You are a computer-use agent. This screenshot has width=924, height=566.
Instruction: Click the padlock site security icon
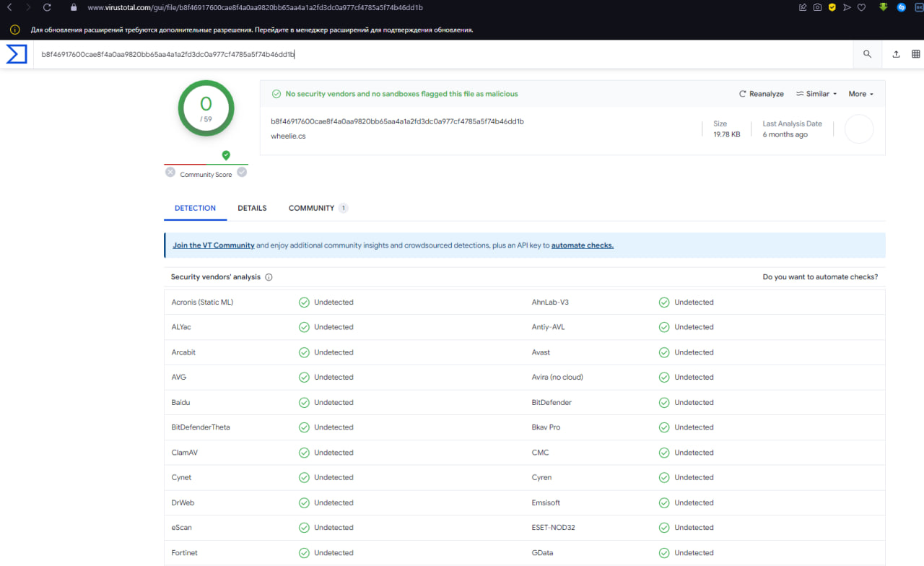(x=73, y=7)
